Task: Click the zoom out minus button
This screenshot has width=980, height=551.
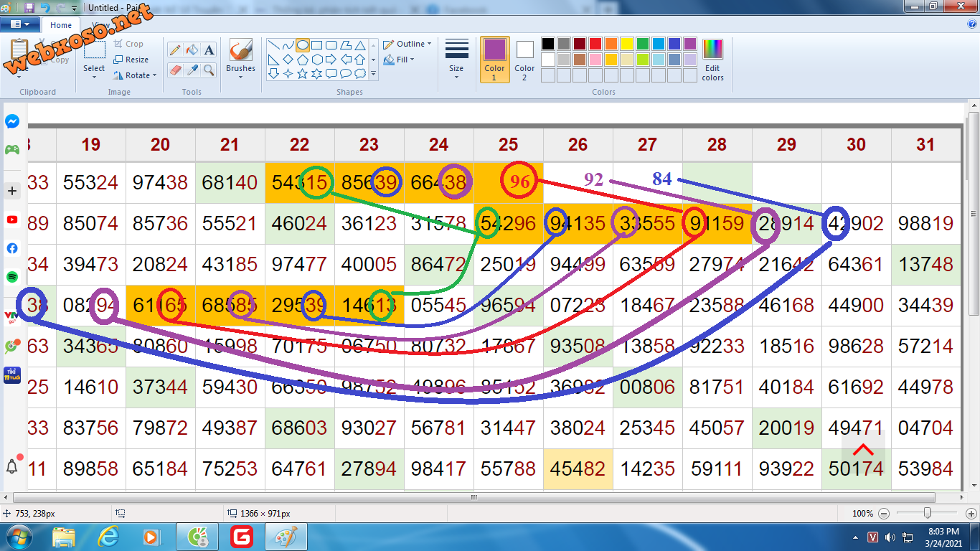Action: point(883,513)
